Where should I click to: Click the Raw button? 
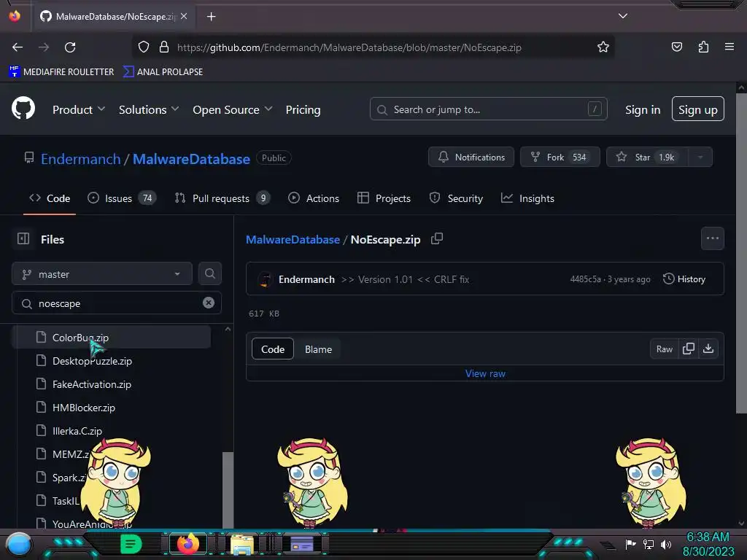click(664, 349)
